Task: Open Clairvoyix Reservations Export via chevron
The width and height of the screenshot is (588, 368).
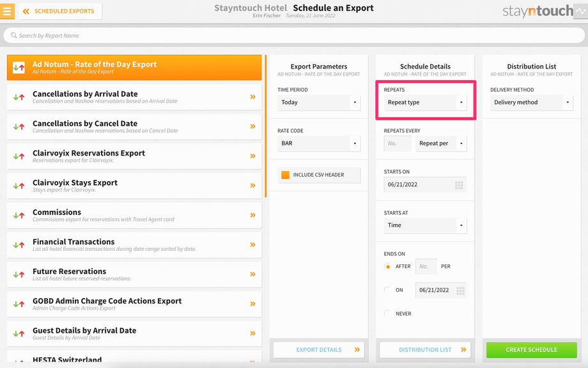Action: click(x=252, y=156)
